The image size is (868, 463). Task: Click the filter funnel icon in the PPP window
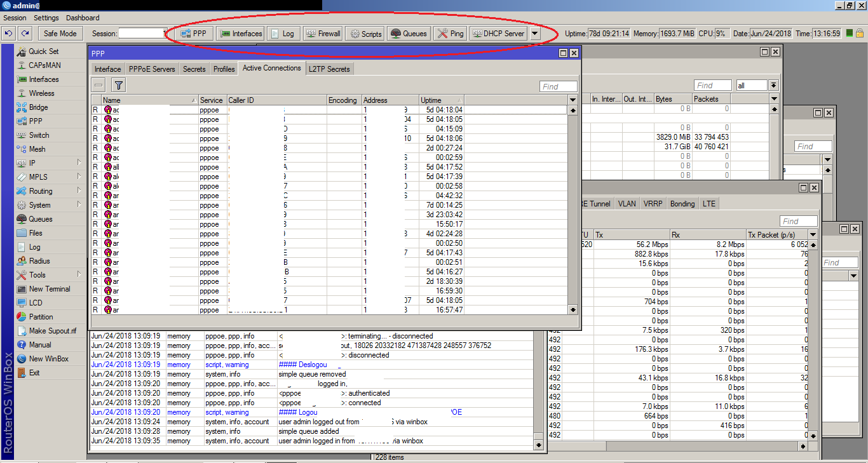[118, 84]
